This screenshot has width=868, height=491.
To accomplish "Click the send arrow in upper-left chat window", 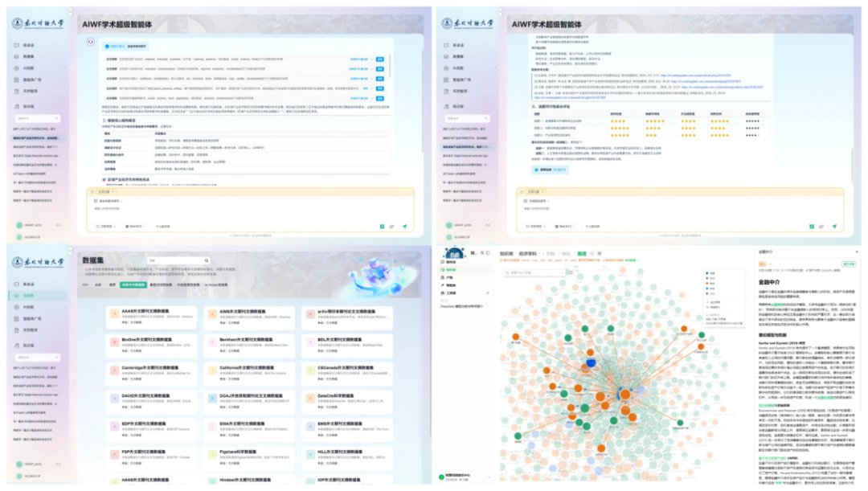I will [404, 227].
